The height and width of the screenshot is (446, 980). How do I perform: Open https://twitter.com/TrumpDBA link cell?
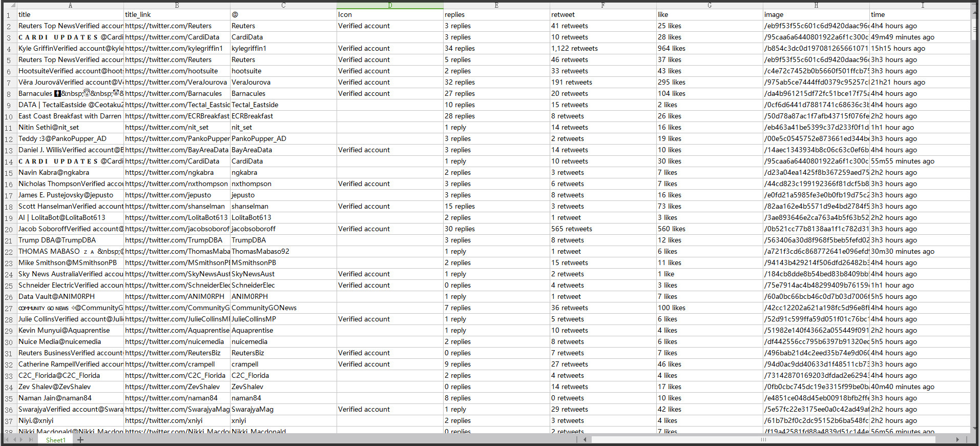click(177, 240)
